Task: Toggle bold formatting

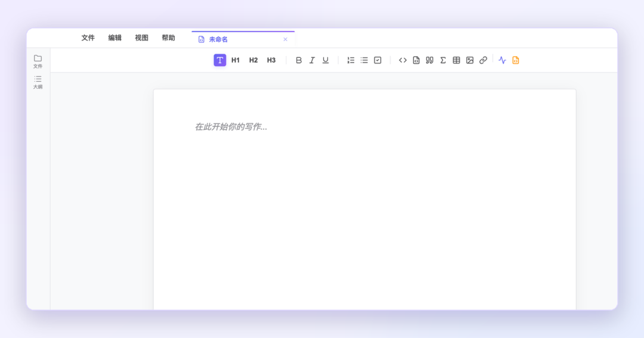Action: [299, 60]
